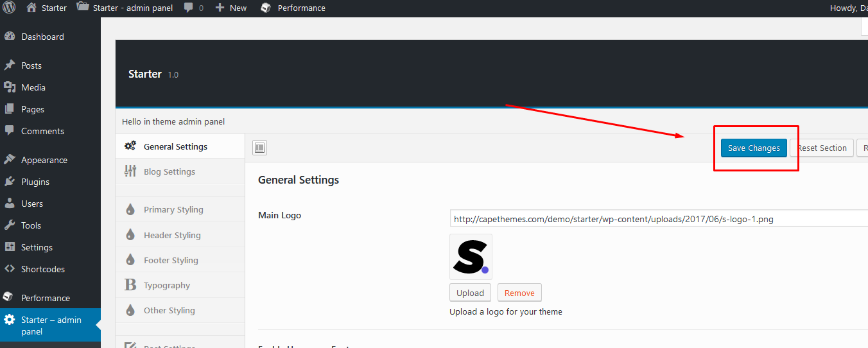Click the Settings sliders icon in sidebar
This screenshot has width=868, height=348.
click(x=10, y=247)
